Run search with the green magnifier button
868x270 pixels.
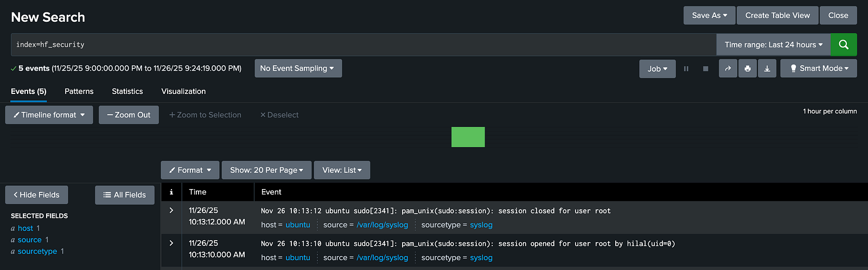844,45
